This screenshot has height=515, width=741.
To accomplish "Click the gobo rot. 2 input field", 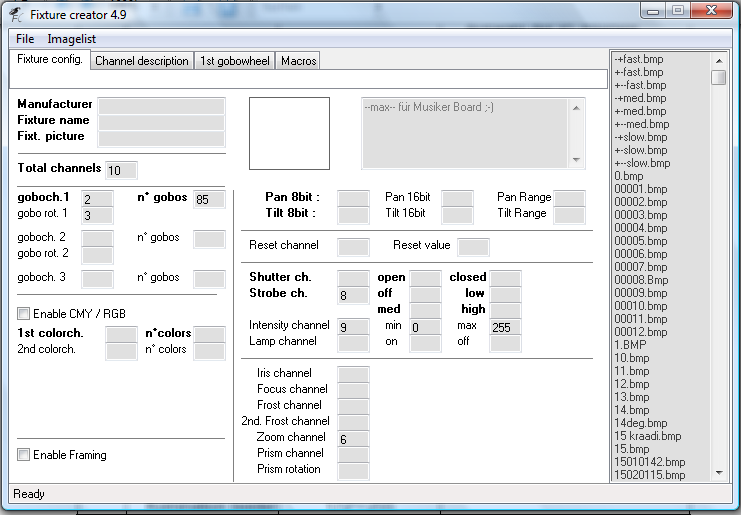I will point(97,255).
